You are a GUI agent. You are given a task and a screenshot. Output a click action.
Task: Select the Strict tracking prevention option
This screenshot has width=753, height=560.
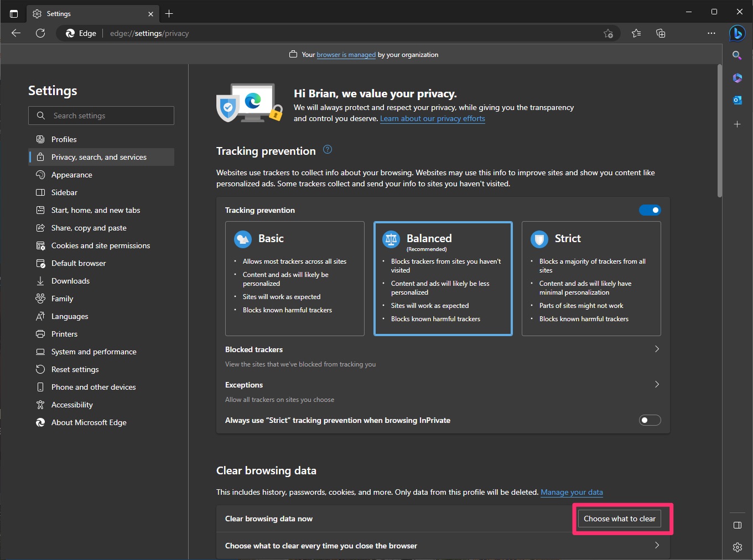pos(591,278)
